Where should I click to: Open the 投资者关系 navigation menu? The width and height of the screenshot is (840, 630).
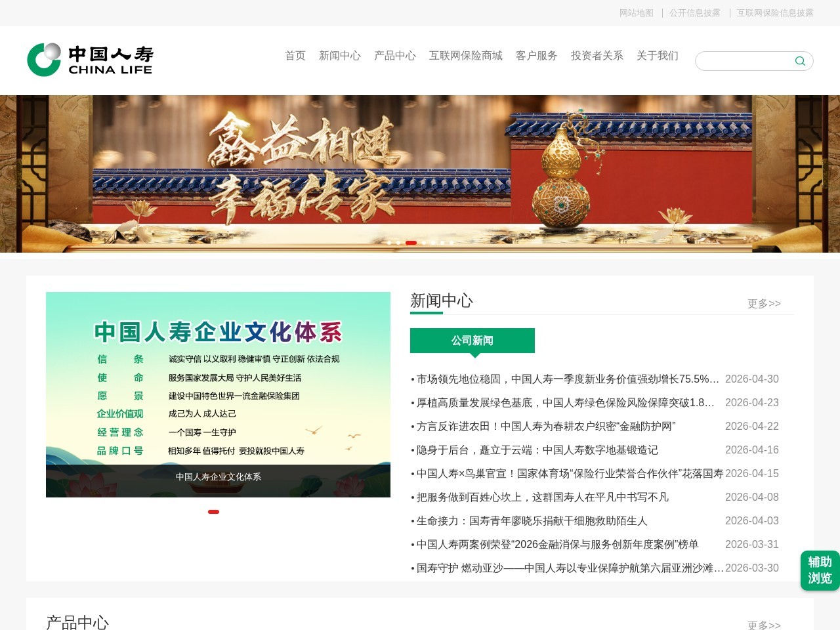[x=597, y=56]
